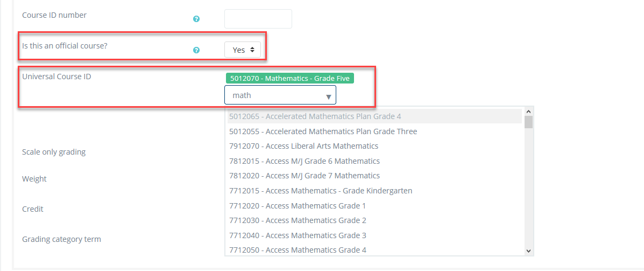Click help icon beside Course ID number
The width and height of the screenshot is (644, 271).
196,19
